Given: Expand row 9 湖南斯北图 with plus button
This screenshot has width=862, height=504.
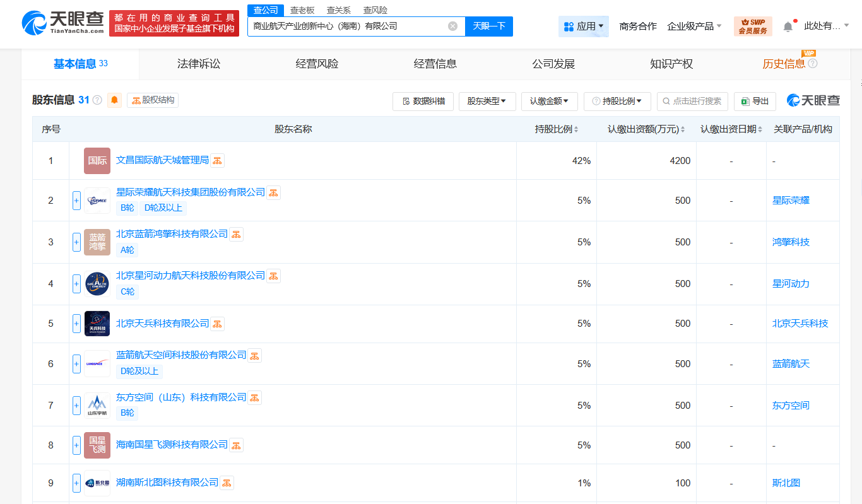Looking at the screenshot, I should pos(76,483).
